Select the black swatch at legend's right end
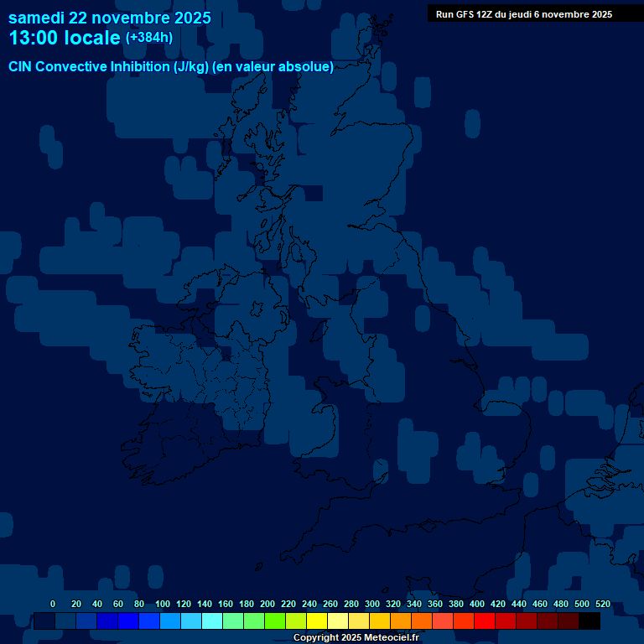 click(x=589, y=621)
